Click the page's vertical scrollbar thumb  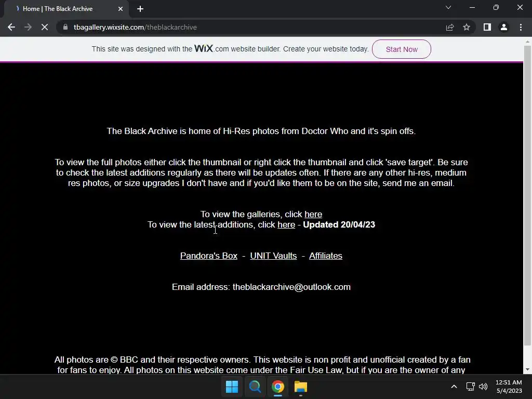[527, 196]
